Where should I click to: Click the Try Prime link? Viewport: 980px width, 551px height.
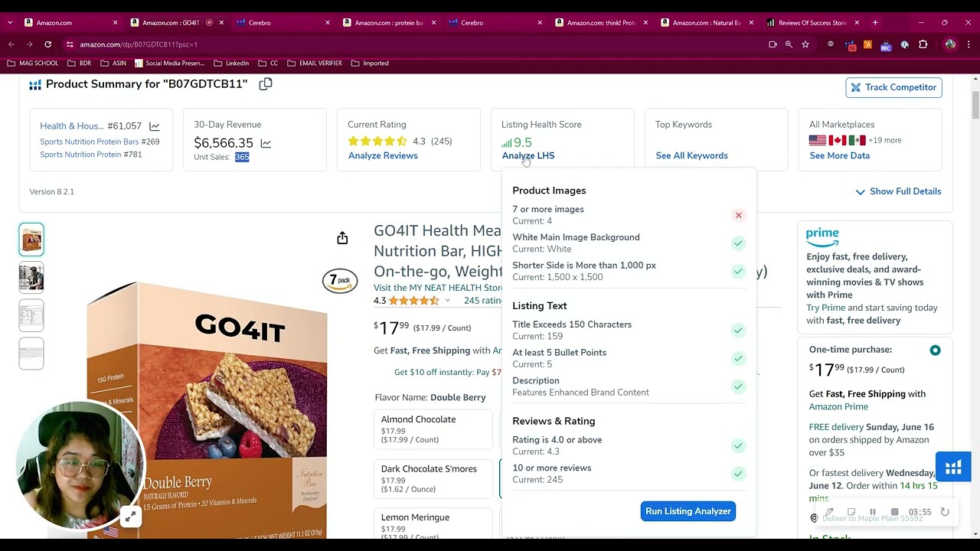coord(825,308)
